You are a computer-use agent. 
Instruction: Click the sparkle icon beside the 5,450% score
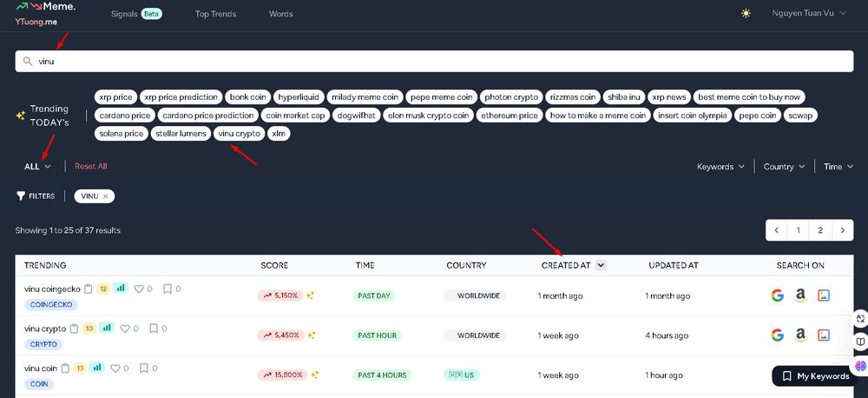pos(312,335)
